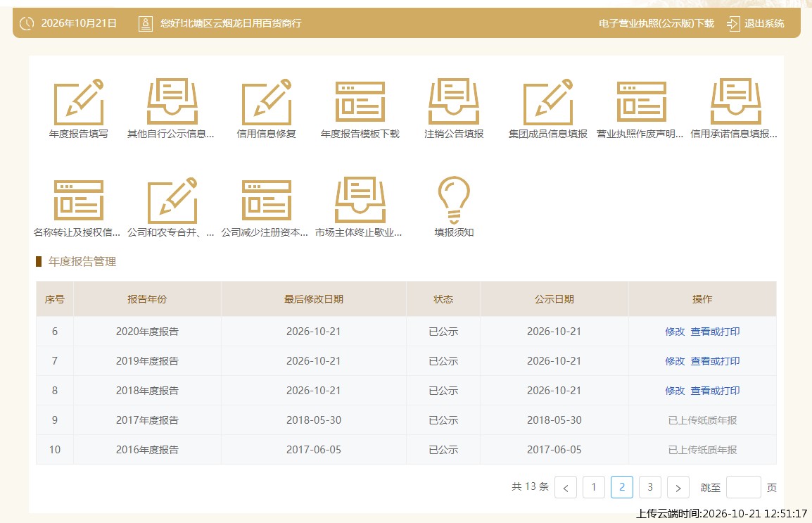The width and height of the screenshot is (812, 523).
Task: Click row number 6 cell
Action: coord(55,332)
